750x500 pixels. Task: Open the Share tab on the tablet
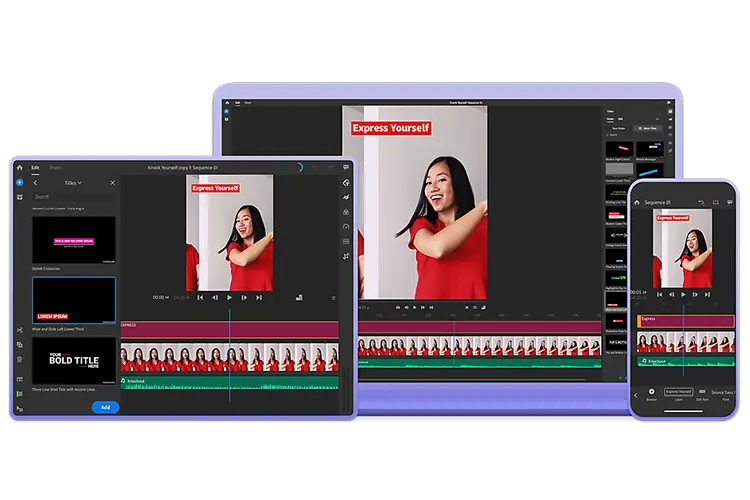pos(55,167)
